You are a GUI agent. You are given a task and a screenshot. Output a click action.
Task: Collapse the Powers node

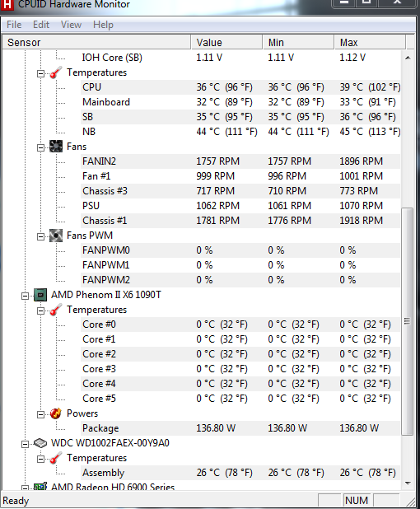(40, 415)
